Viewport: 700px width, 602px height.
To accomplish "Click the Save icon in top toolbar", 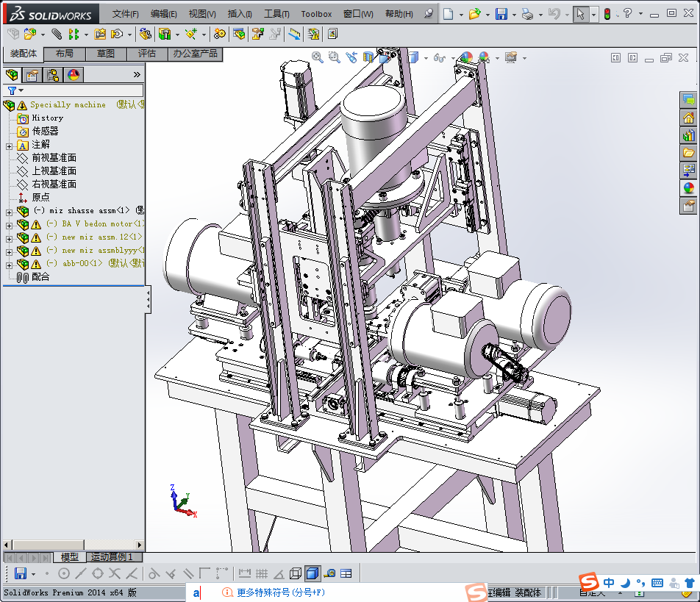I will pyautogui.click(x=501, y=14).
